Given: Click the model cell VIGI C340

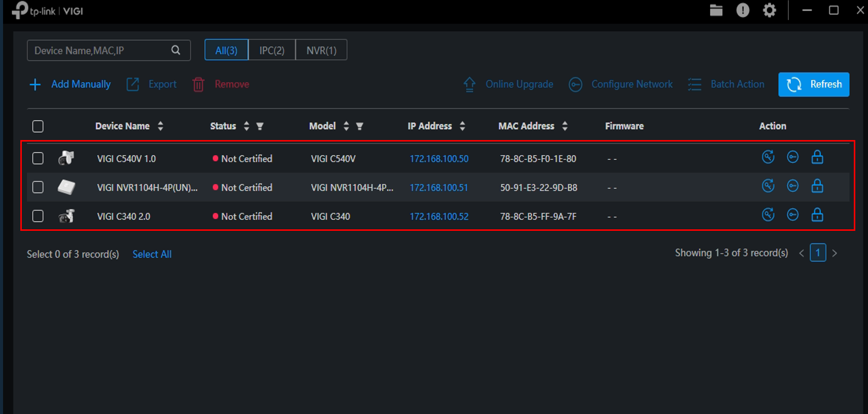Looking at the screenshot, I should point(330,217).
